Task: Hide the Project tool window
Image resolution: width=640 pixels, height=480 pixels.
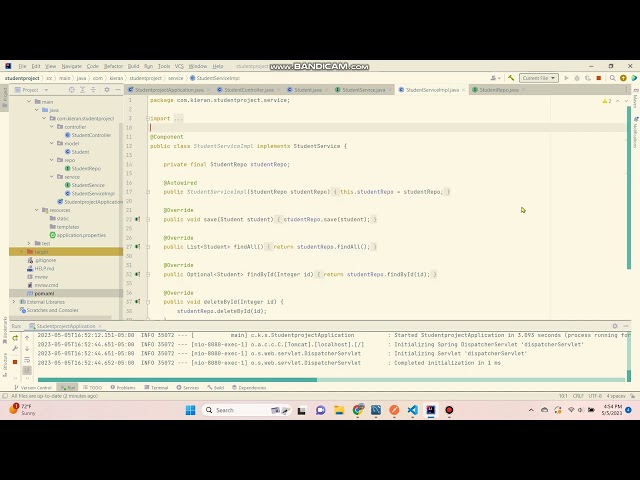Action: (x=118, y=90)
